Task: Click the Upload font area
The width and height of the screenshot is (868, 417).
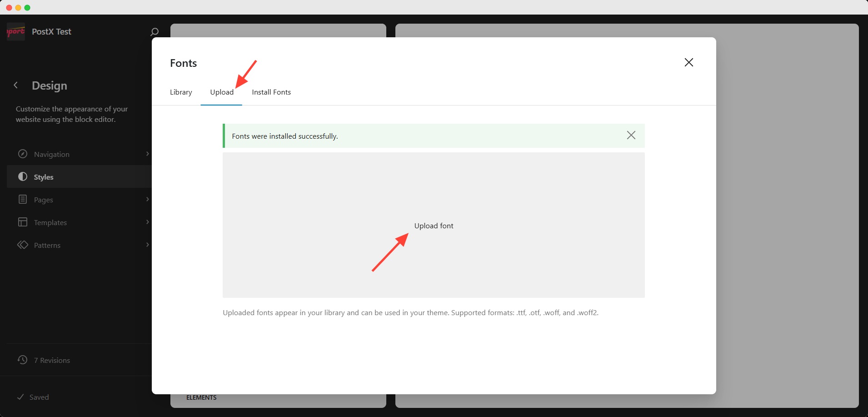Action: tap(433, 226)
